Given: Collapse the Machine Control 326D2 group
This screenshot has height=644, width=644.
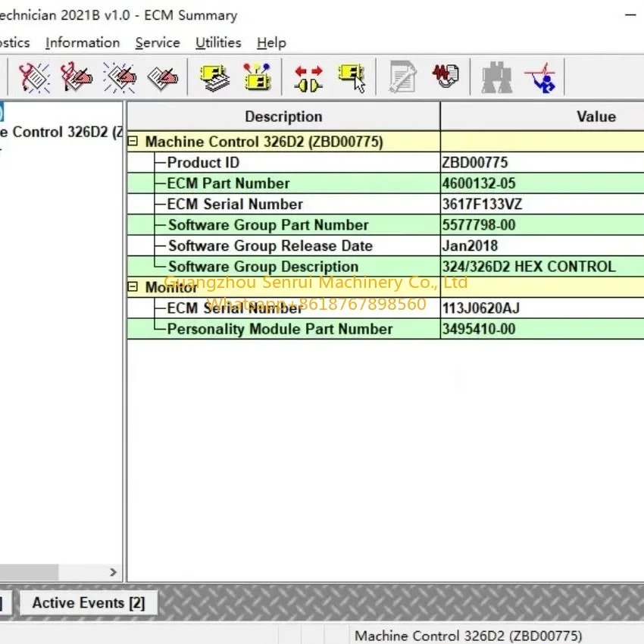Looking at the screenshot, I should click(x=133, y=141).
